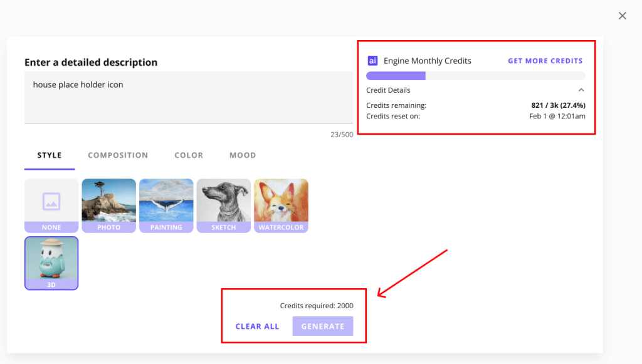Click the credits usage progress bar
Screen dimensions: 642x364
[476, 75]
